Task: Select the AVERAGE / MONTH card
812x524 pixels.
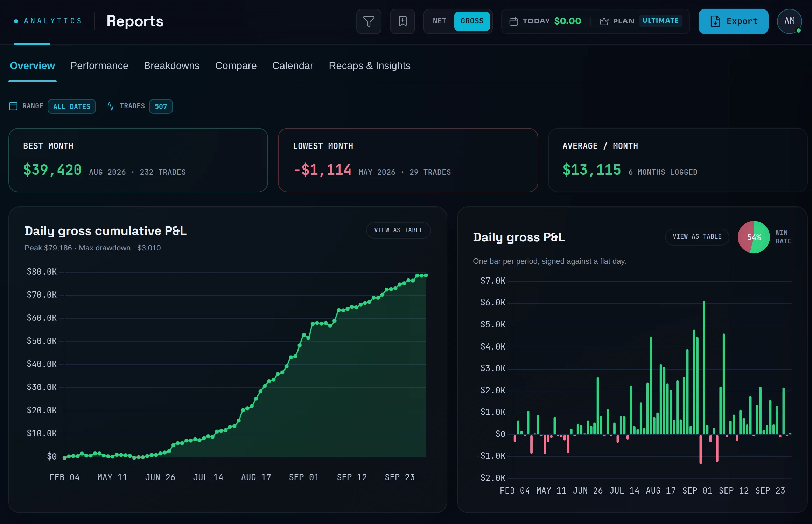Action: click(678, 160)
